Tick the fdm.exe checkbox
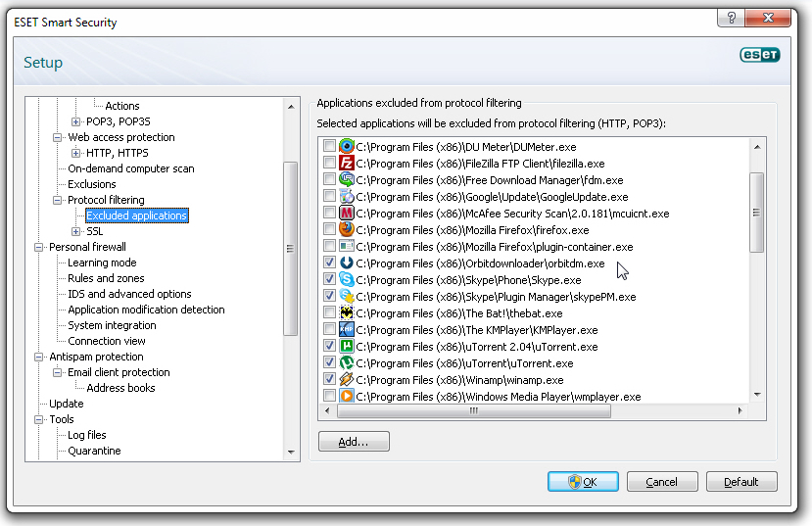Viewport: 812px width, 526px height. click(329, 179)
